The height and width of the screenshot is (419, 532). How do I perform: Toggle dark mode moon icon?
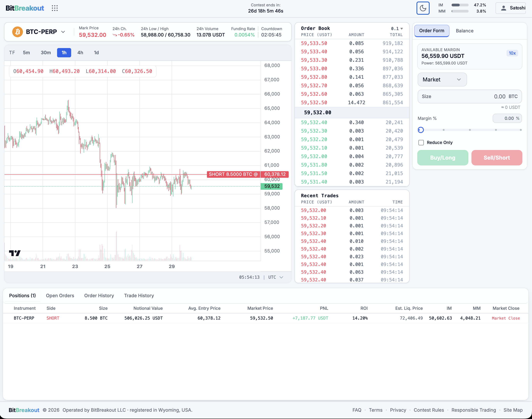[423, 8]
